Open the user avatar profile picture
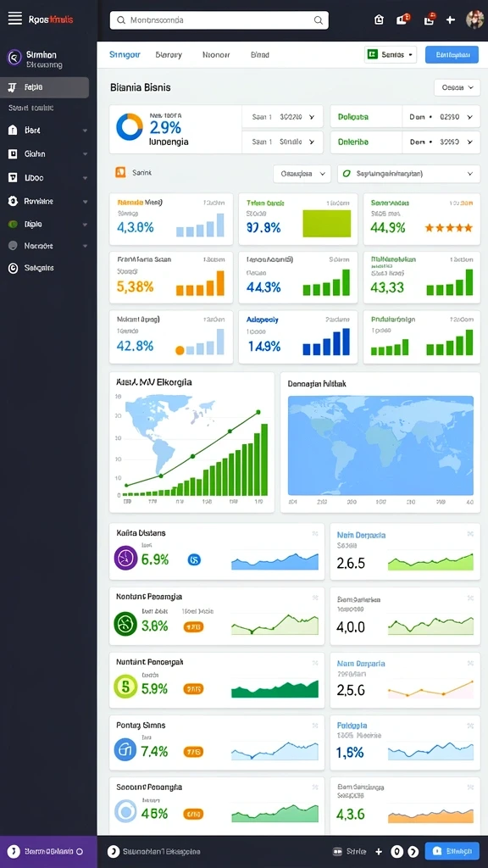Viewport: 488px width, 868px height. (474, 19)
